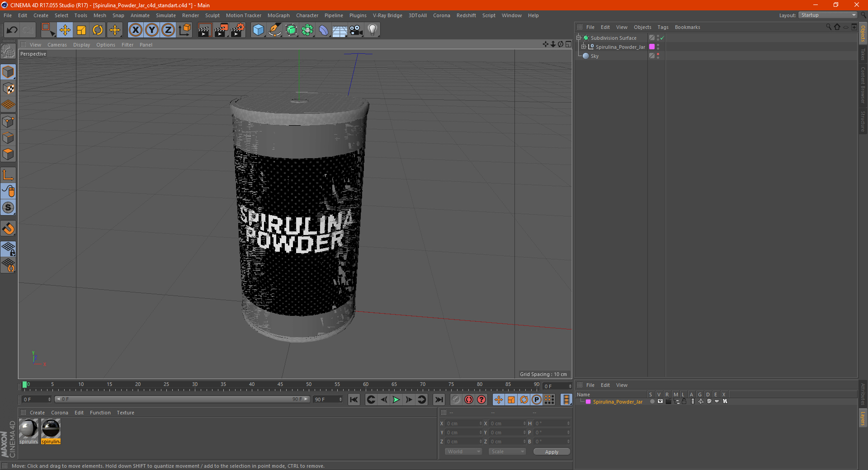Toggle Parameter keyframe P button

[537, 399]
